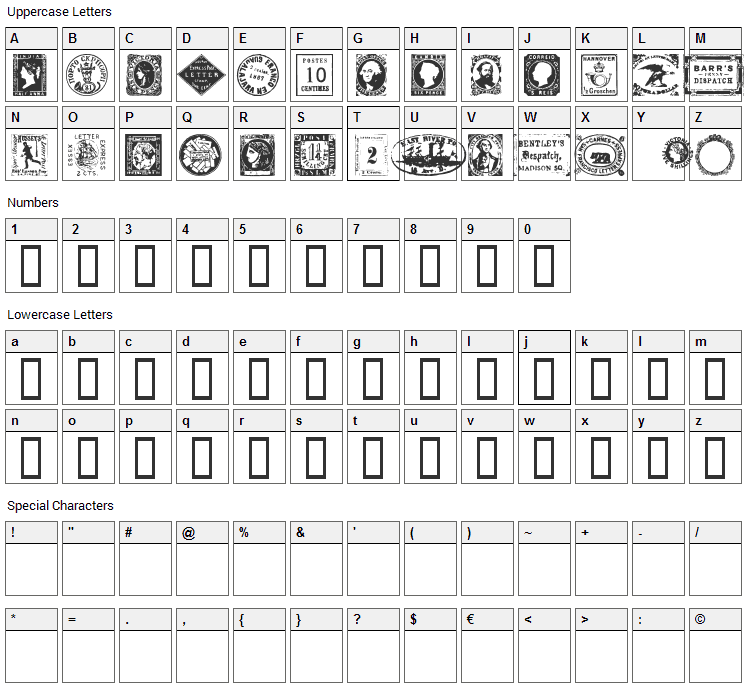Select the East River steamship oval stamp under U
Image resolution: width=748 pixels, height=690 pixels.
pyautogui.click(x=428, y=155)
